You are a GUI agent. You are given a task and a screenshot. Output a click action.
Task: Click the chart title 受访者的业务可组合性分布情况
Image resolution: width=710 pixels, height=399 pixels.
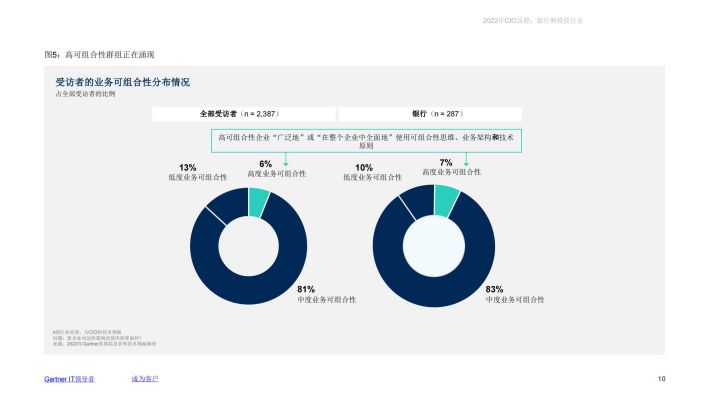coord(123,82)
